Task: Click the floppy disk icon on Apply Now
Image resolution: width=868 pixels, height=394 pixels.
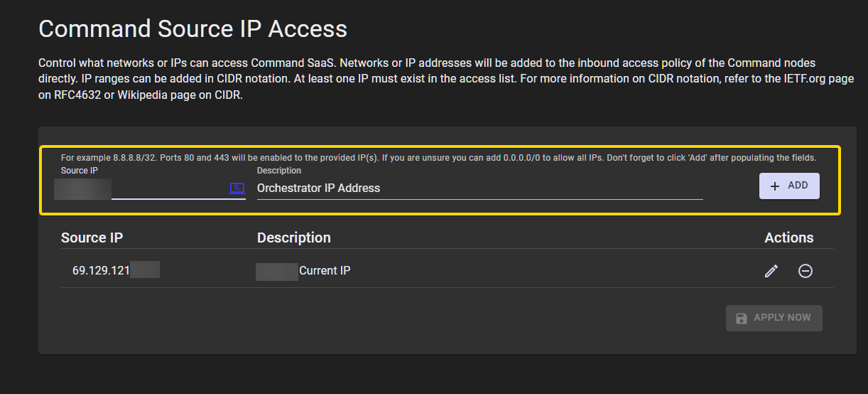Action: click(x=741, y=318)
